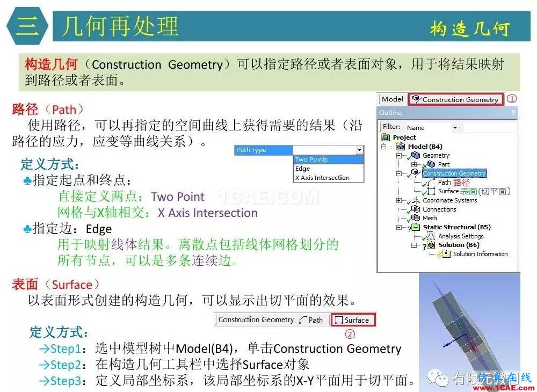This screenshot has height=392, width=537.
Task: Click the Surface toolbar button
Action: tap(353, 320)
